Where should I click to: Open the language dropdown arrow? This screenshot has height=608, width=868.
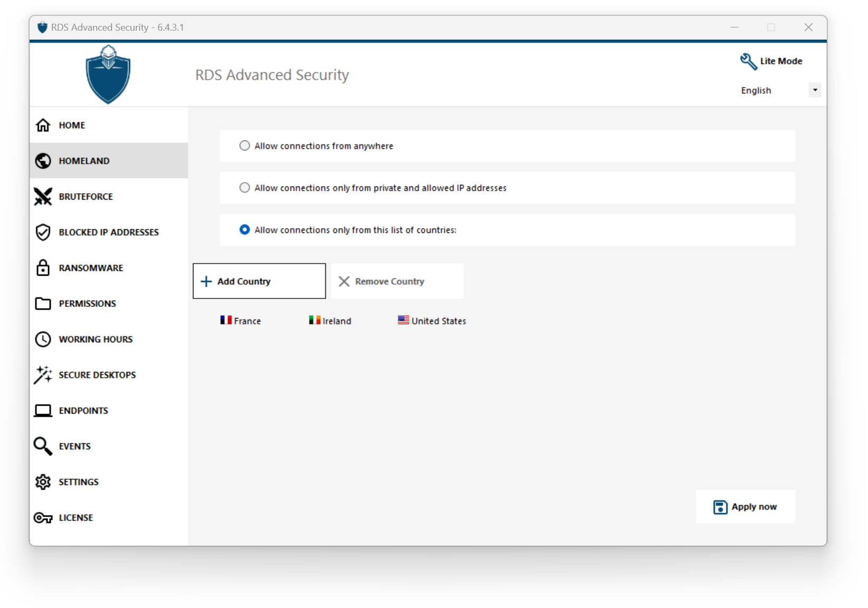[x=815, y=90]
